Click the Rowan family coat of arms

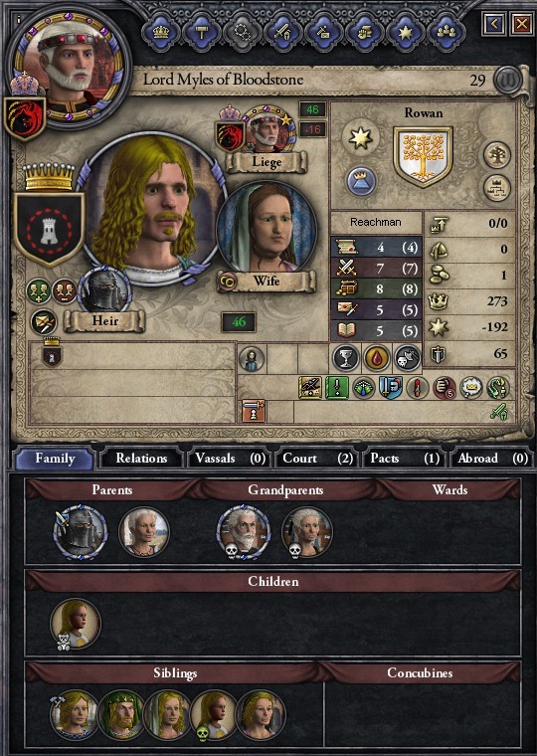point(423,156)
